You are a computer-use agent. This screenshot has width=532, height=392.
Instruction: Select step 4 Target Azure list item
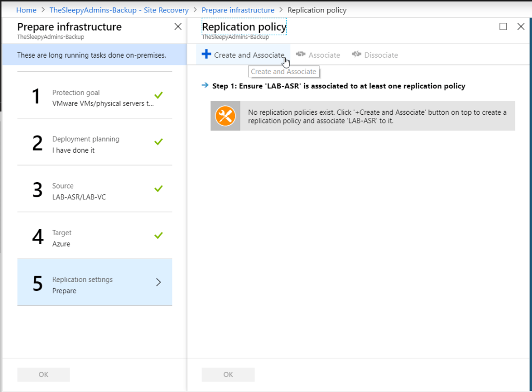click(x=95, y=236)
